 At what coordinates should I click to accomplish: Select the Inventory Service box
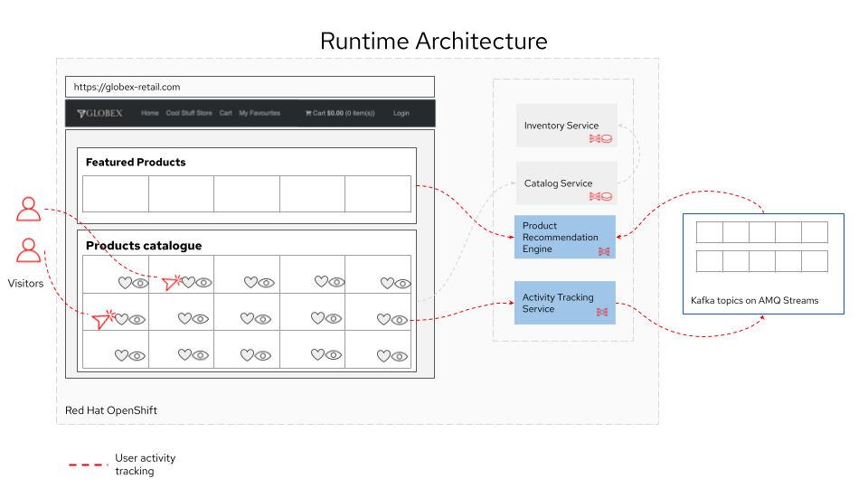click(567, 125)
